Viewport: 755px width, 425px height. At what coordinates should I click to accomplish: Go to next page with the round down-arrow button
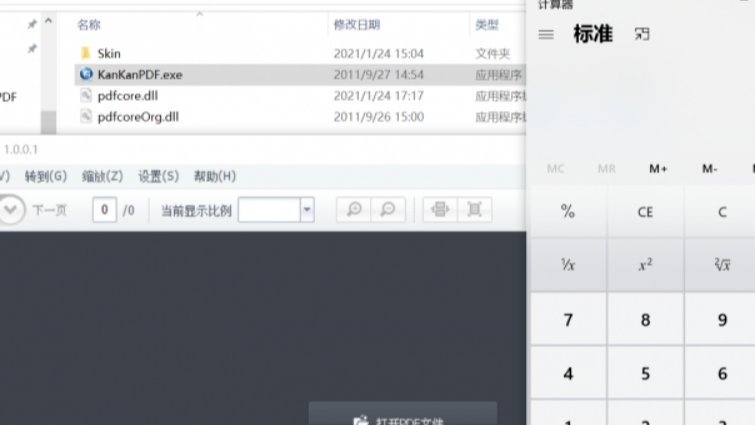point(11,210)
